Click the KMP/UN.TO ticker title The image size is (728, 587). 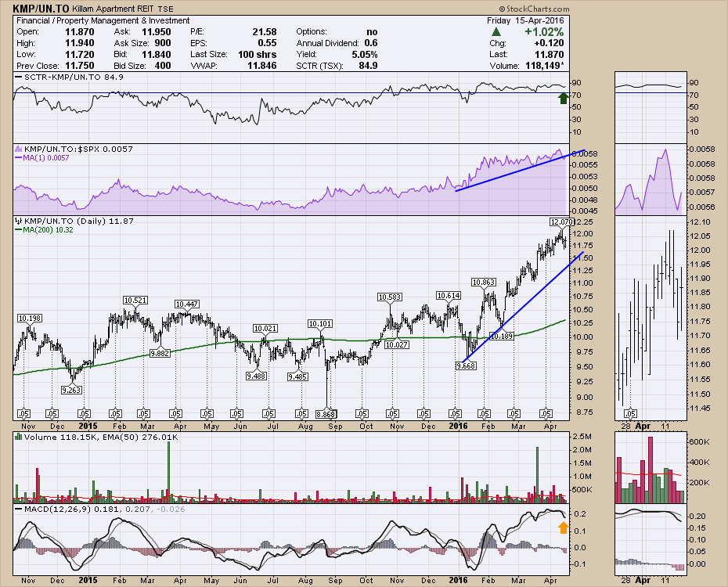tap(41, 9)
